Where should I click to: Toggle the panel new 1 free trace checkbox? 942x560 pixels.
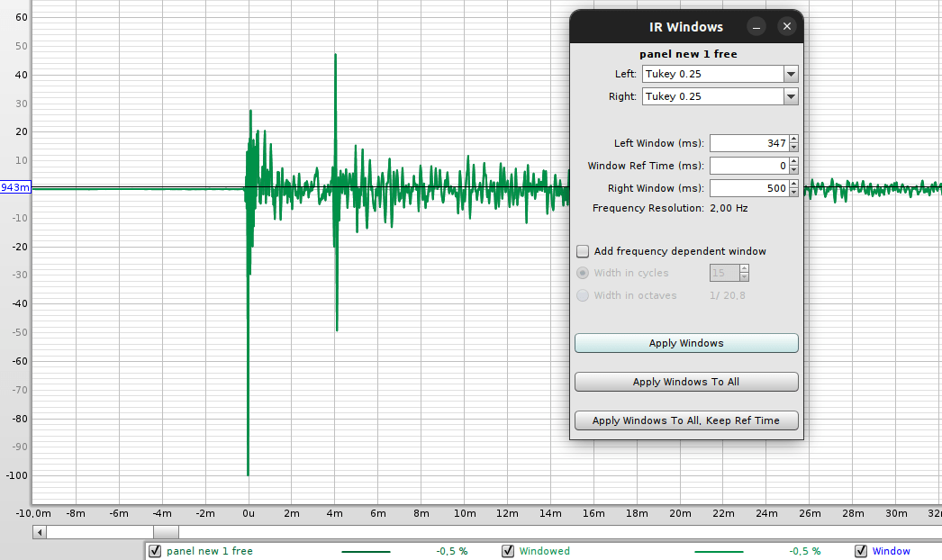(155, 551)
